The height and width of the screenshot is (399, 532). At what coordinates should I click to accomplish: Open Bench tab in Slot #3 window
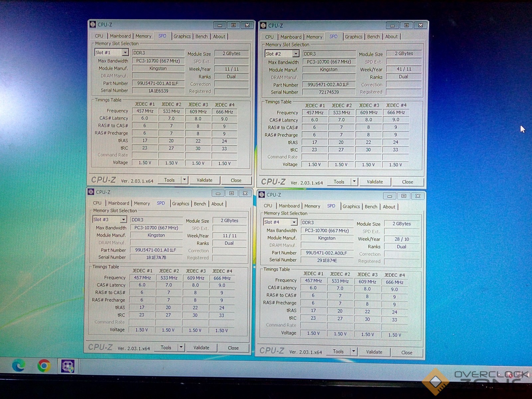(x=200, y=204)
